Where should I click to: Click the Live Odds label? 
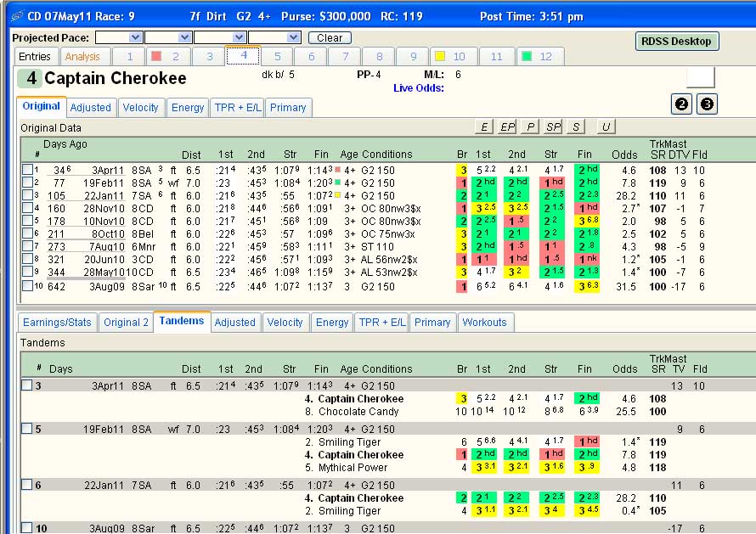pyautogui.click(x=419, y=88)
